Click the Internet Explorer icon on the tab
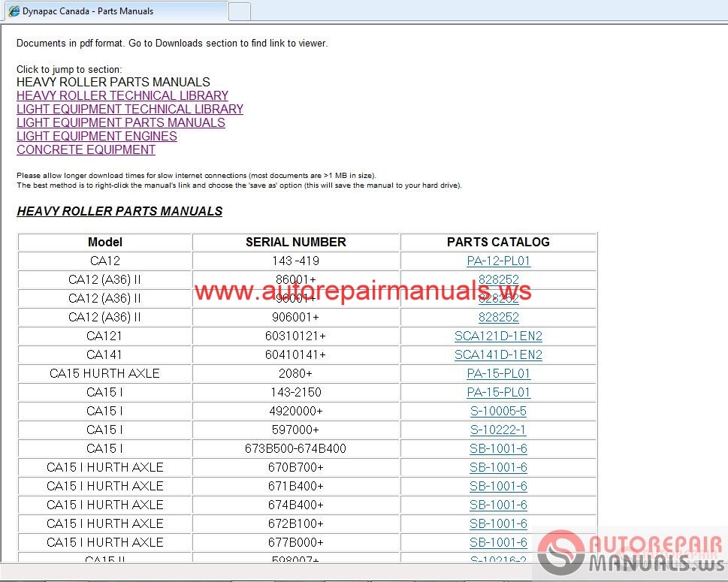The width and height of the screenshot is (728, 582). coord(14,11)
